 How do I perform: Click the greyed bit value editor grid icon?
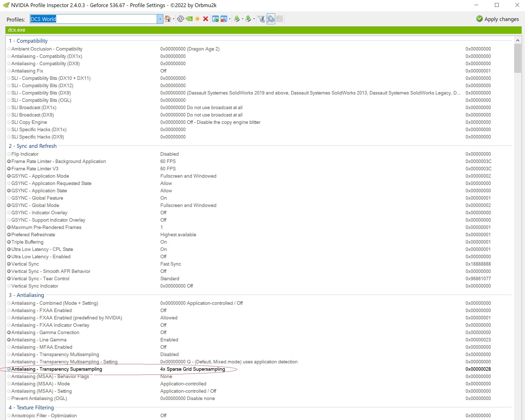tap(279, 19)
